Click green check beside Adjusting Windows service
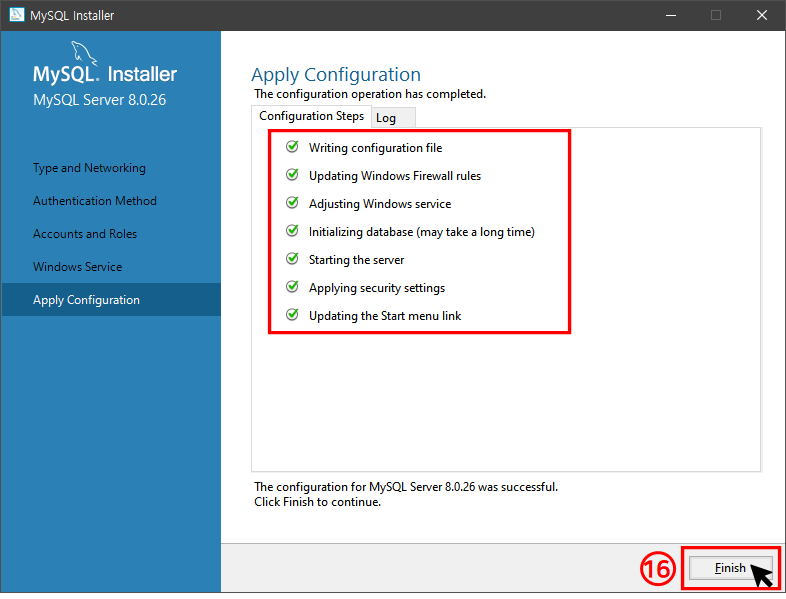Image resolution: width=786 pixels, height=599 pixels. (292, 203)
